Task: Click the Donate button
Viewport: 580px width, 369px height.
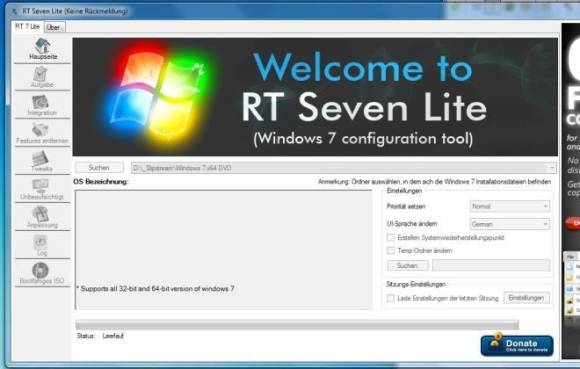Action: [x=517, y=346]
